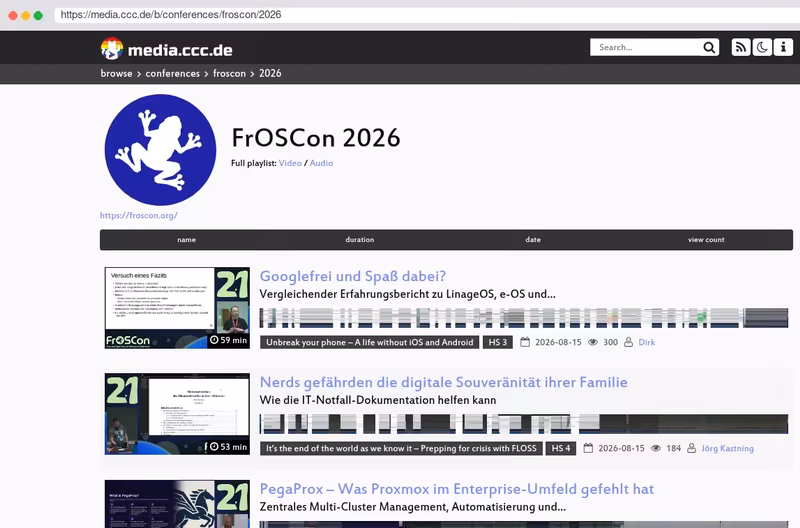Sort talks by name
The image size is (800, 528).
[x=186, y=240]
